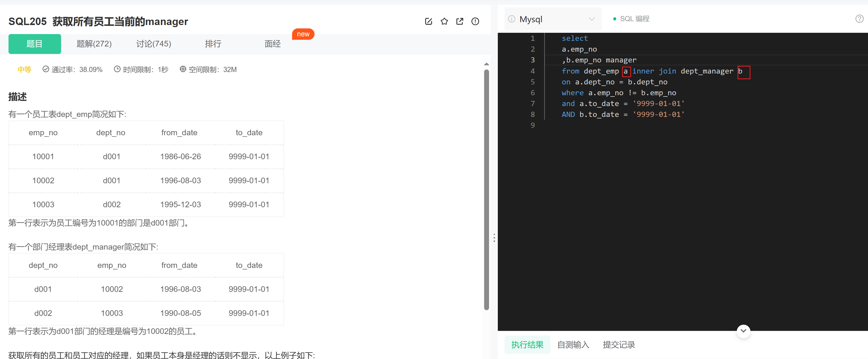Switch to 讨论(745) tab
868x359 pixels.
[154, 44]
